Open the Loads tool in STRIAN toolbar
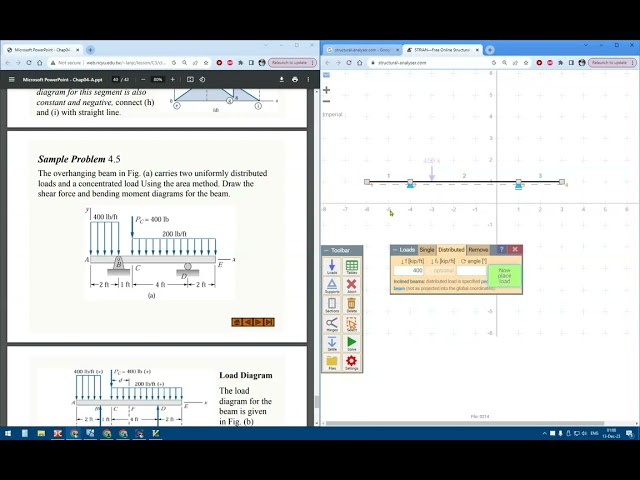The height and width of the screenshot is (480, 640). (x=332, y=267)
